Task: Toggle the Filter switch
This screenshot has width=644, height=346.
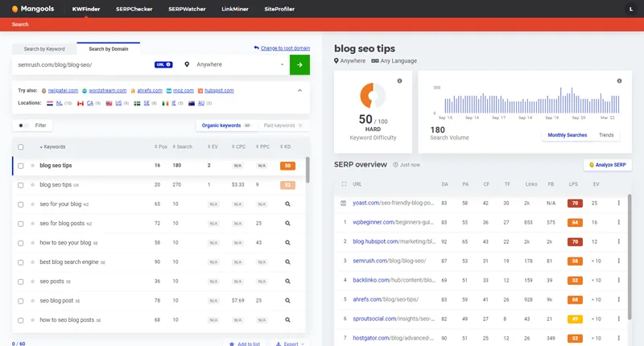Action: tap(24, 126)
